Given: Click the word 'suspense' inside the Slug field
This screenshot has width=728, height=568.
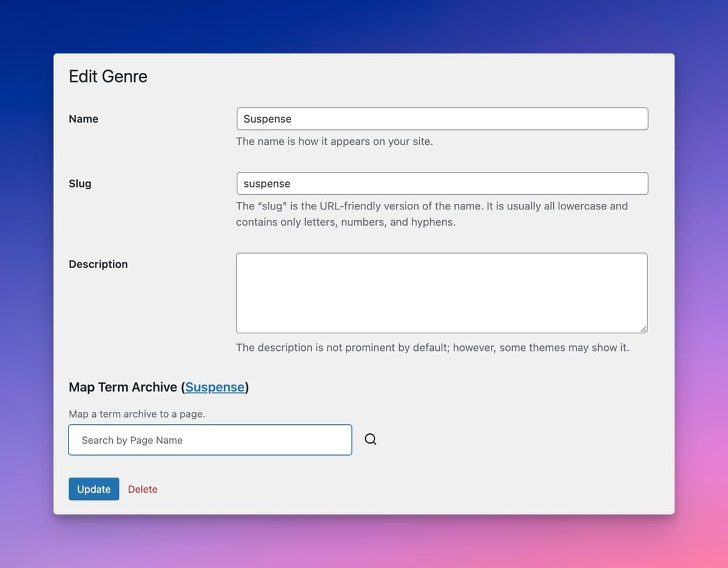Looking at the screenshot, I should 267,184.
